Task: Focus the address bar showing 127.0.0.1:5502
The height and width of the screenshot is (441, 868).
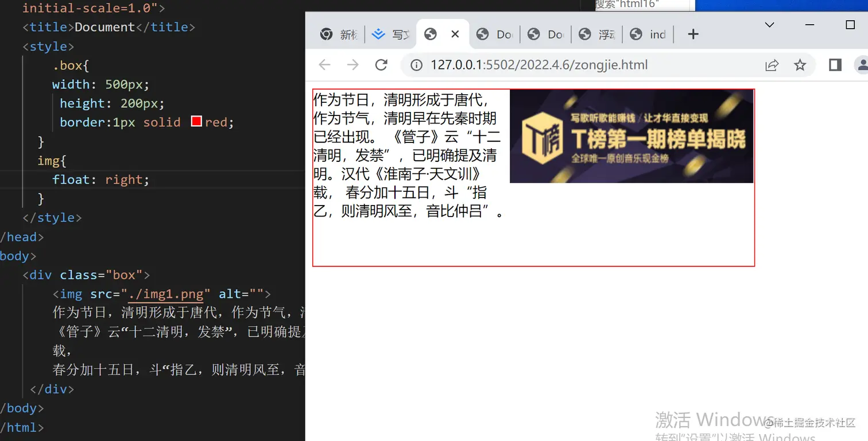Action: tap(539, 65)
